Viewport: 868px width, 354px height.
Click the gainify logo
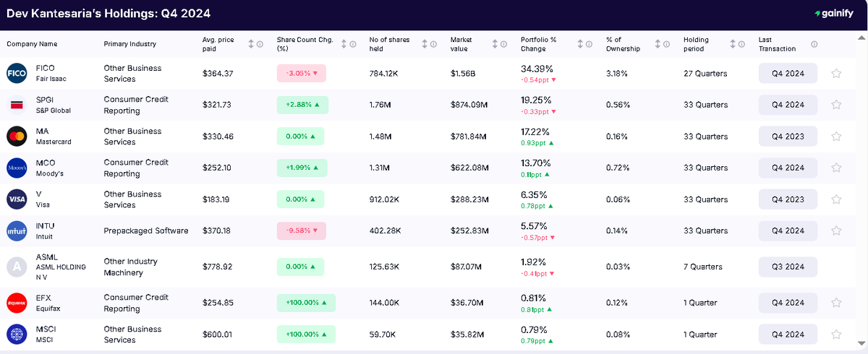(x=833, y=14)
